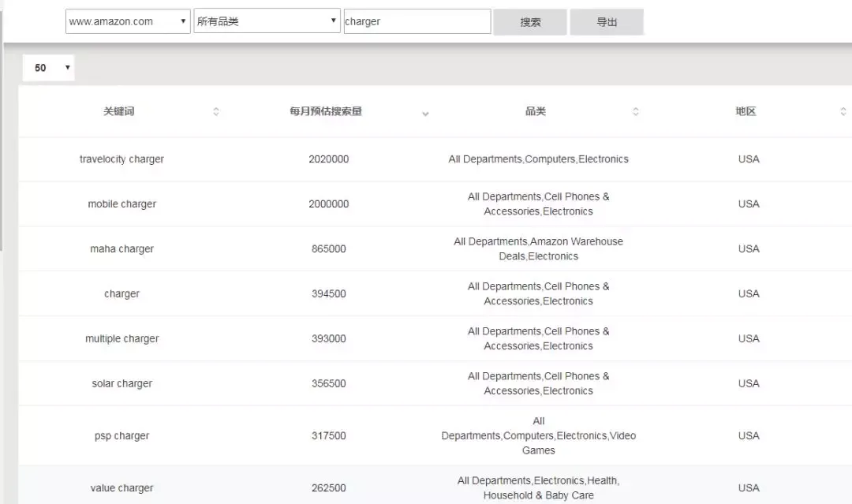
Task: Expand the 所有品类 category dropdown
Action: pyautogui.click(x=267, y=21)
